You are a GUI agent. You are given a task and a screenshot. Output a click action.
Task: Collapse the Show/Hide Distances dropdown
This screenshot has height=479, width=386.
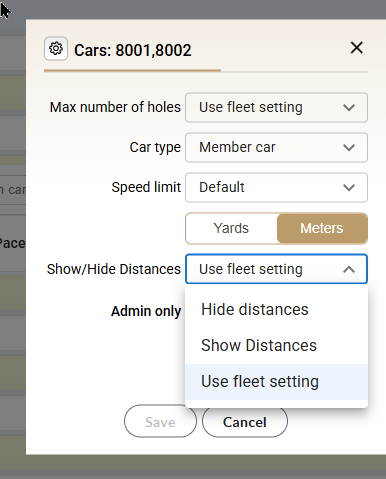point(276,269)
